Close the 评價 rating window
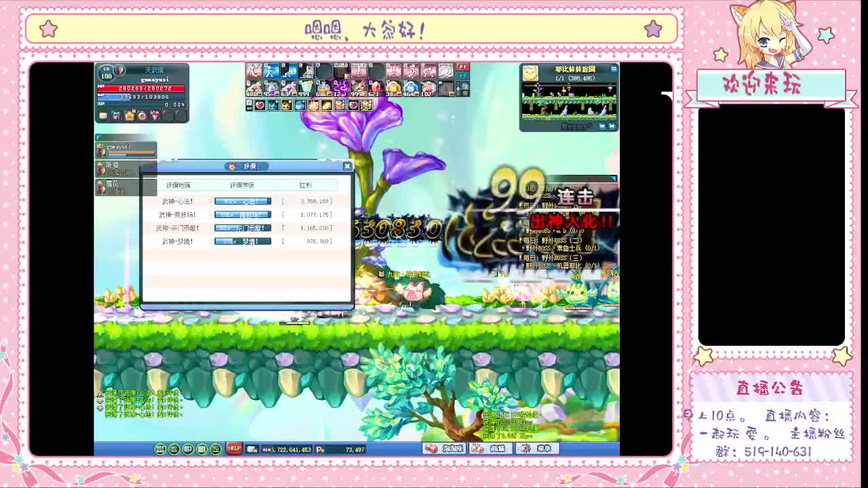This screenshot has height=488, width=868. (x=347, y=166)
